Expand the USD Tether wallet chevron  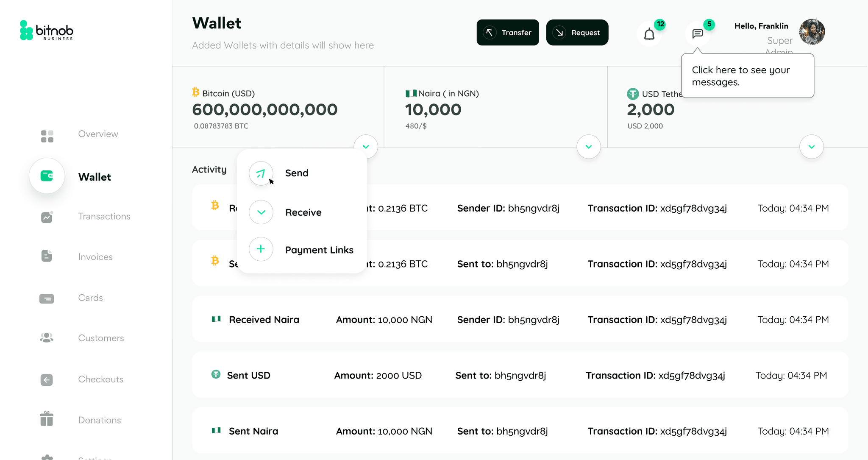[811, 147]
